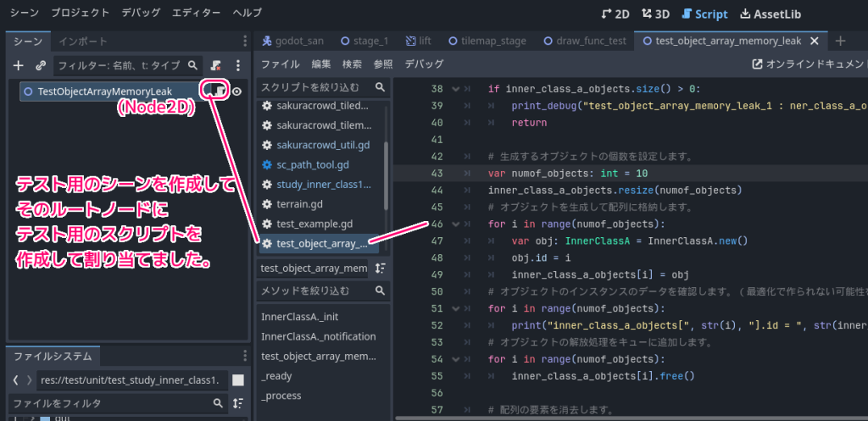Switch to the tilemap_stage scene tab
This screenshot has width=868, height=421.
click(487, 41)
